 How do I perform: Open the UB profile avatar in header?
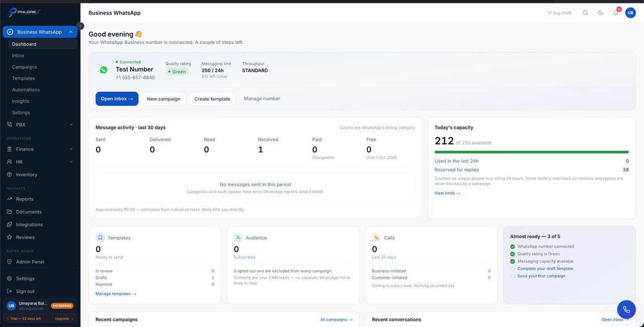[x=630, y=13]
